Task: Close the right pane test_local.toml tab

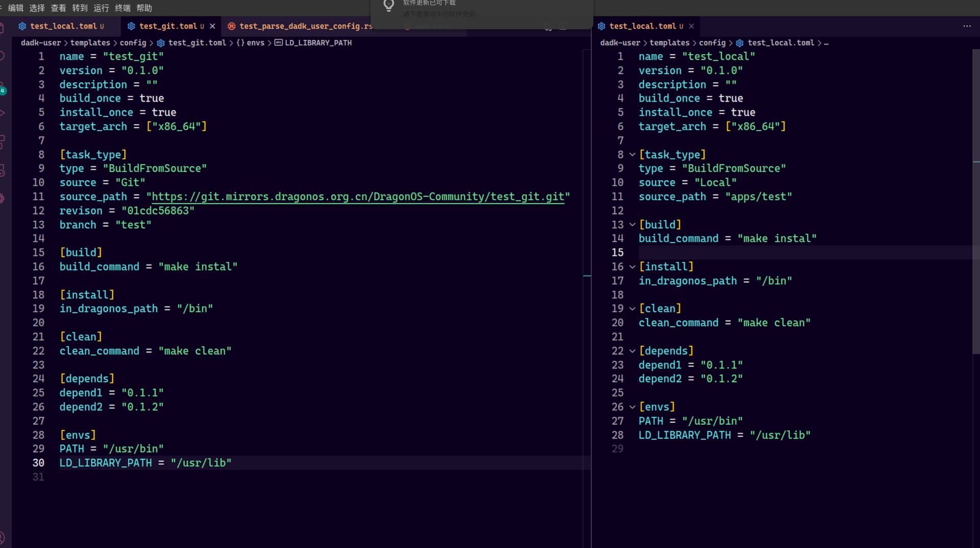Action: (691, 26)
